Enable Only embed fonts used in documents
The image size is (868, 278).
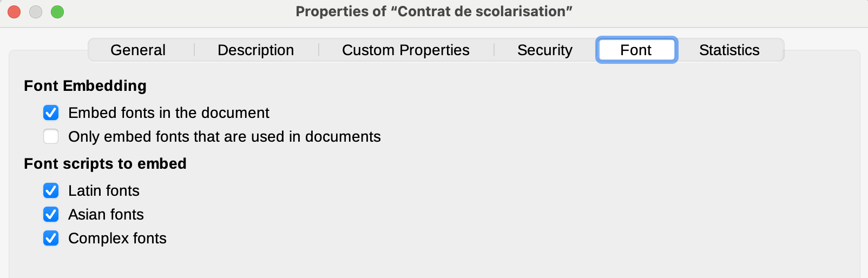(51, 136)
